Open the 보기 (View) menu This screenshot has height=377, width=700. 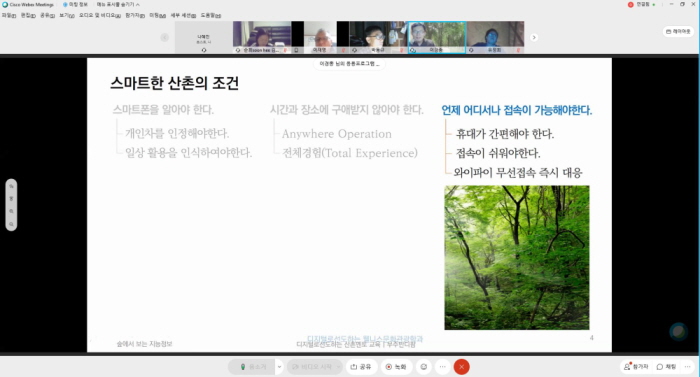(67, 15)
